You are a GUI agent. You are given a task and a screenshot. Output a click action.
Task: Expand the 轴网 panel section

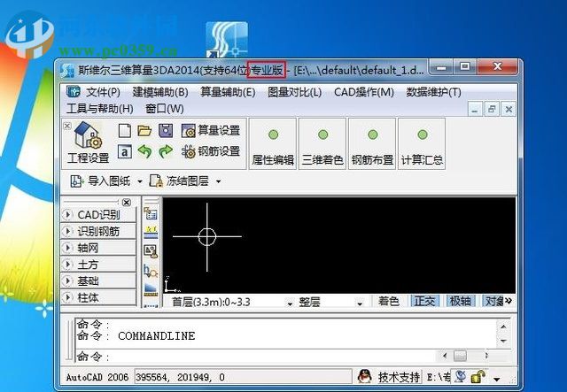click(98, 248)
